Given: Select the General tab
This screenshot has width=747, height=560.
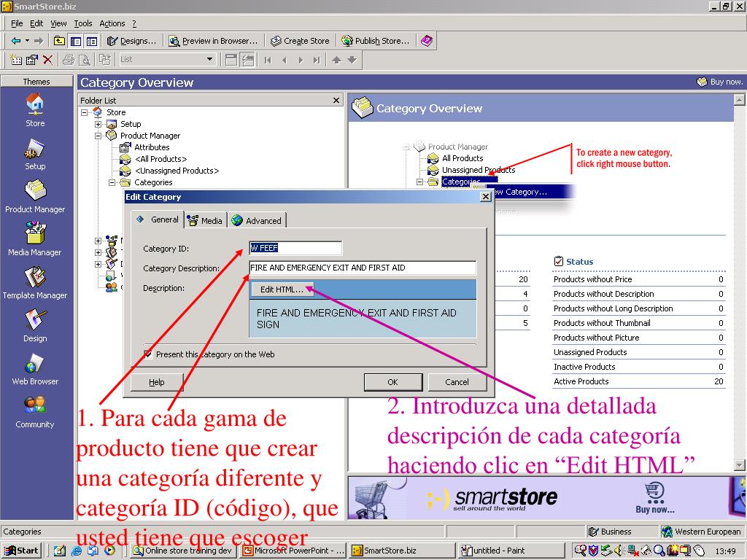Looking at the screenshot, I should tap(158, 219).
